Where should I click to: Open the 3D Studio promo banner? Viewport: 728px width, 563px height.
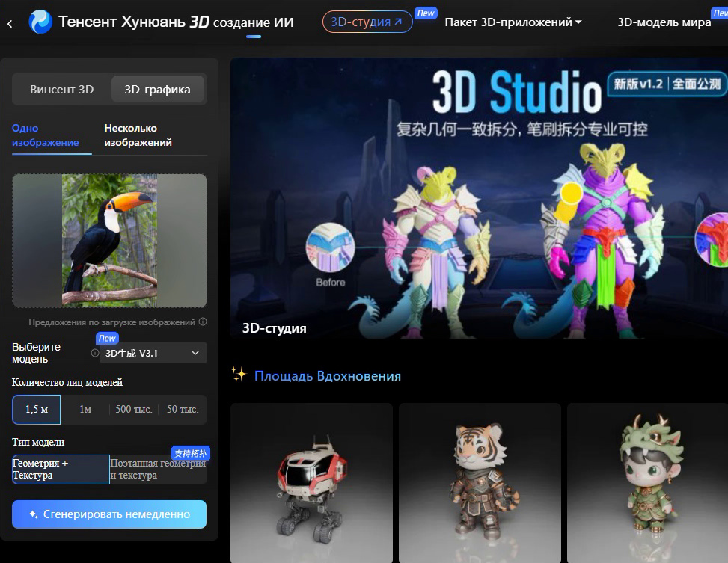[x=479, y=197]
